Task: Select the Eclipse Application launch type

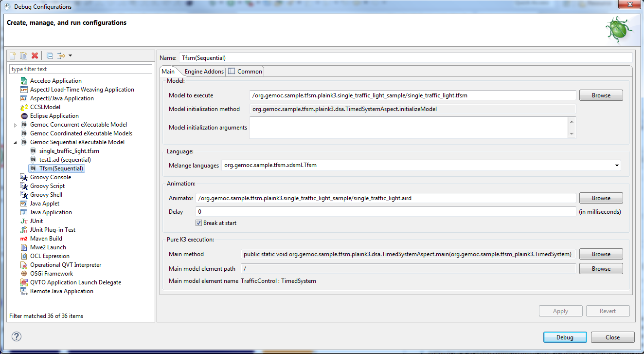Action: click(x=54, y=116)
